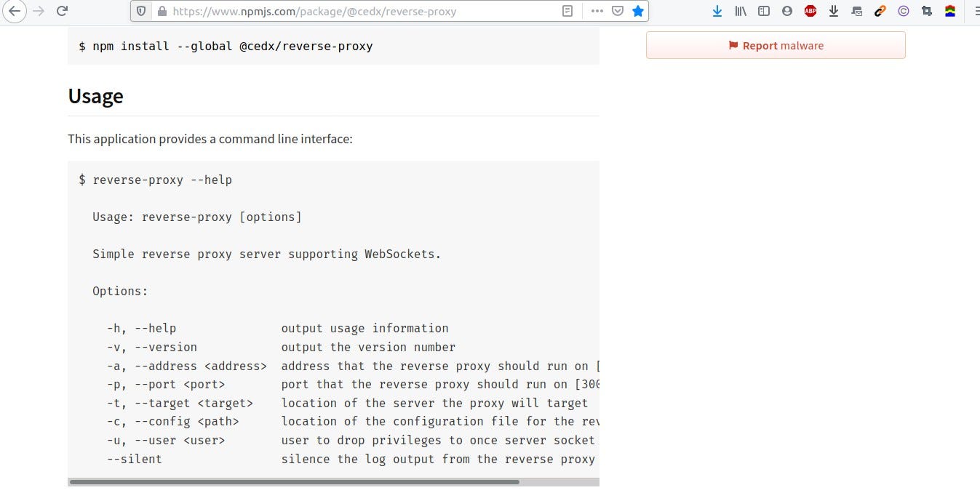The image size is (980, 493).
Task: Click 'Simple reverse proxy server supporting WebSockets' line
Action: pyautogui.click(x=267, y=254)
